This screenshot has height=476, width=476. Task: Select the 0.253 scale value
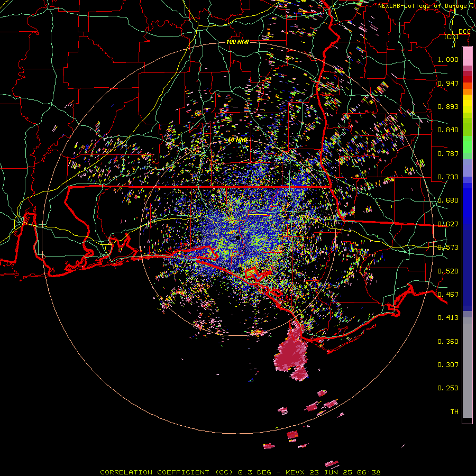448,388
